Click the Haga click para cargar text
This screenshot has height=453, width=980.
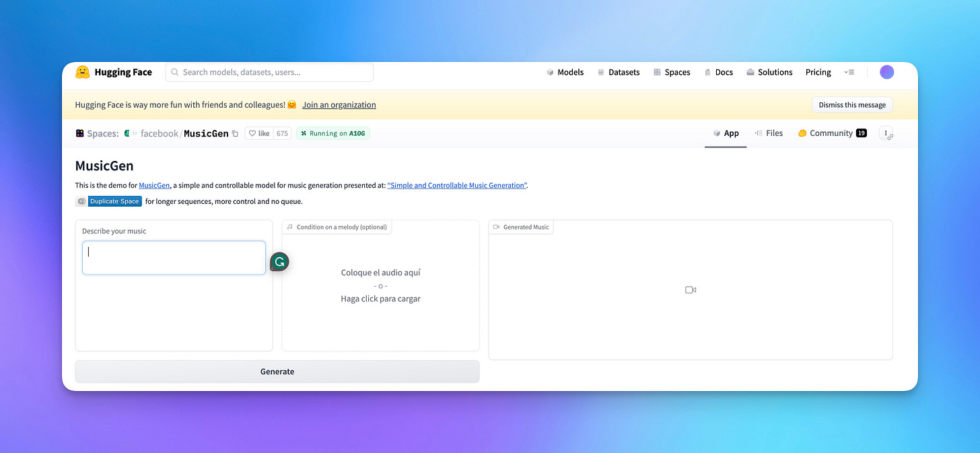point(380,299)
